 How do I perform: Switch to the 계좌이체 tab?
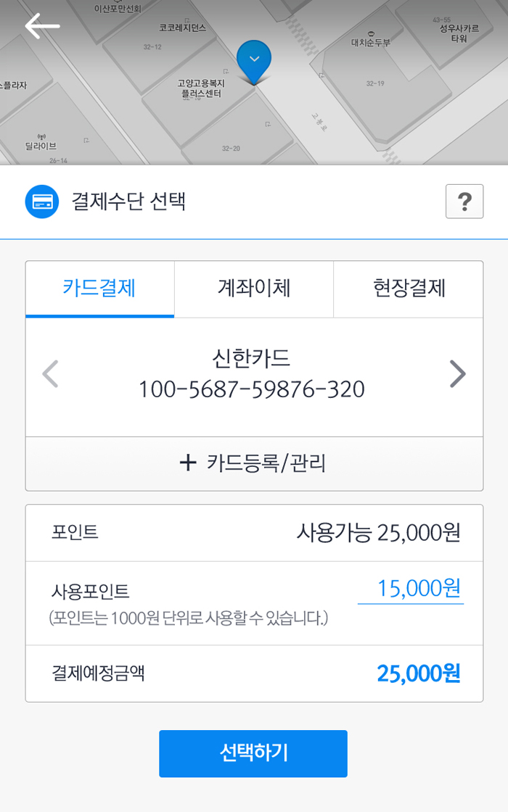253,288
